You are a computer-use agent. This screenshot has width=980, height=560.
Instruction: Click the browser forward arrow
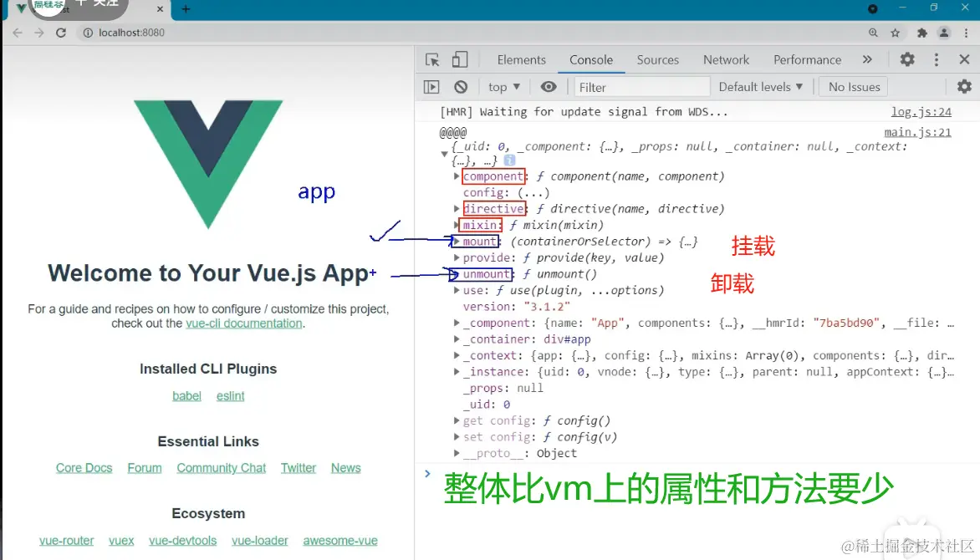(38, 33)
